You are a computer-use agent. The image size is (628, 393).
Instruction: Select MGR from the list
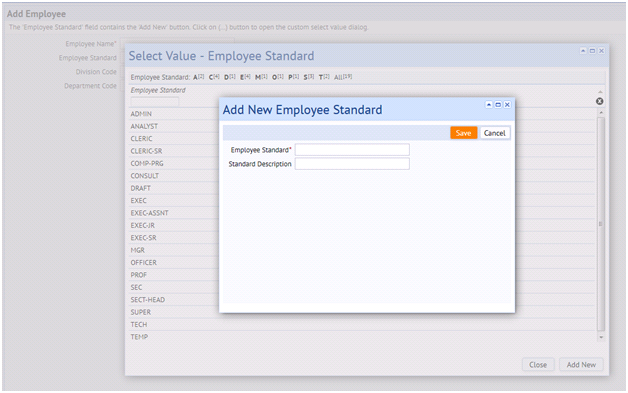(x=137, y=250)
